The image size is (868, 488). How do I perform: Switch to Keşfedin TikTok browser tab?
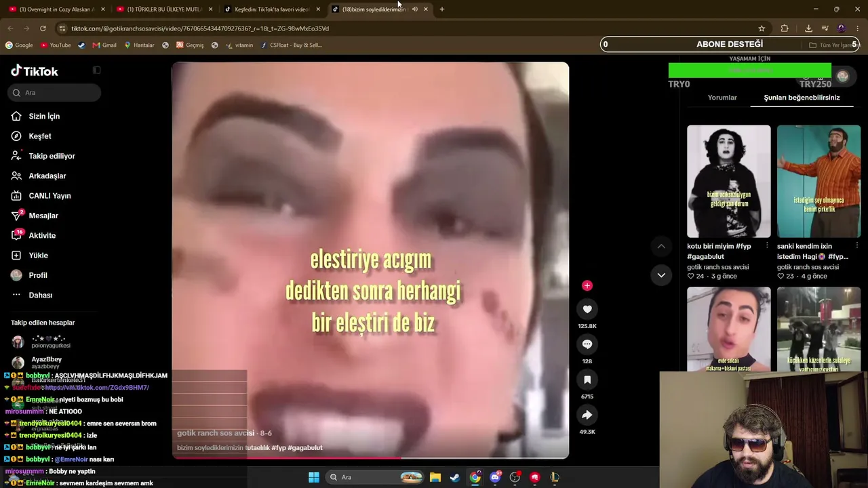tap(271, 9)
